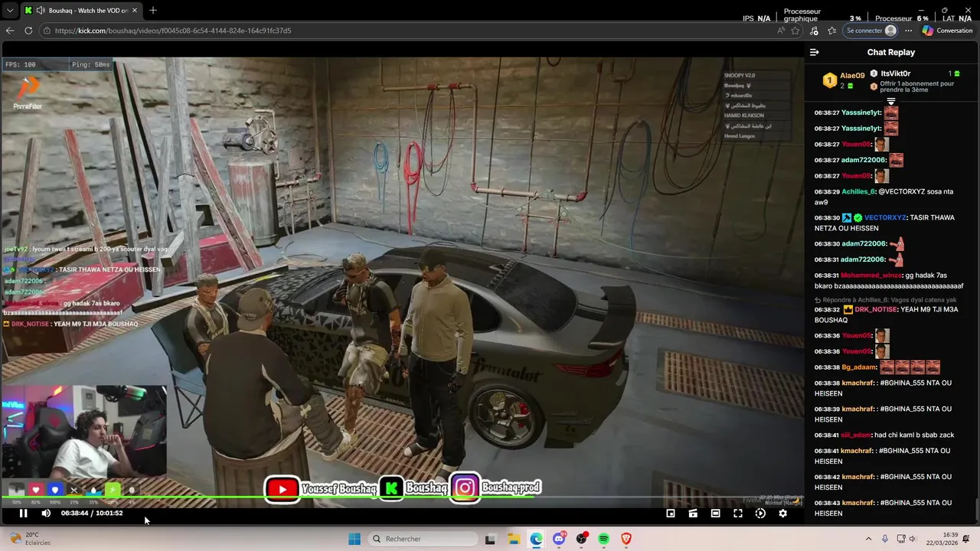This screenshot has width=980, height=551.
Task: Switch to Microsoft Edge on taskbar
Action: pos(536,539)
